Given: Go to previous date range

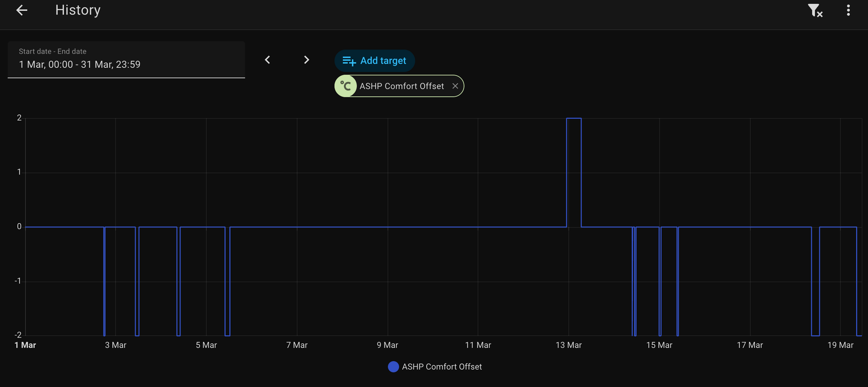Looking at the screenshot, I should point(268,60).
